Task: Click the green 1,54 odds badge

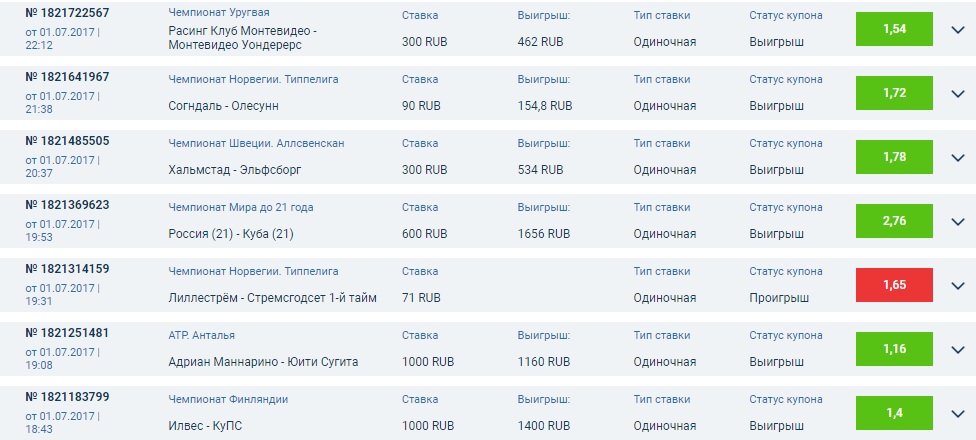Action: pos(894,29)
